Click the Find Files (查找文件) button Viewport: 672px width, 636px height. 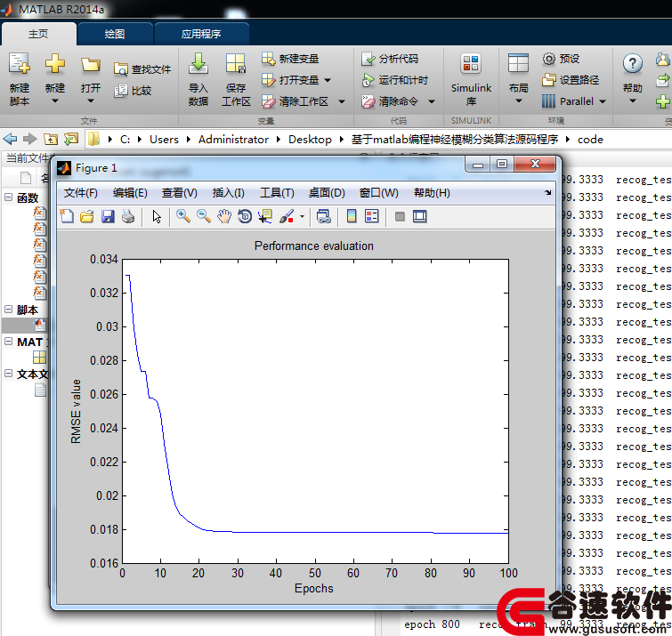[142, 69]
